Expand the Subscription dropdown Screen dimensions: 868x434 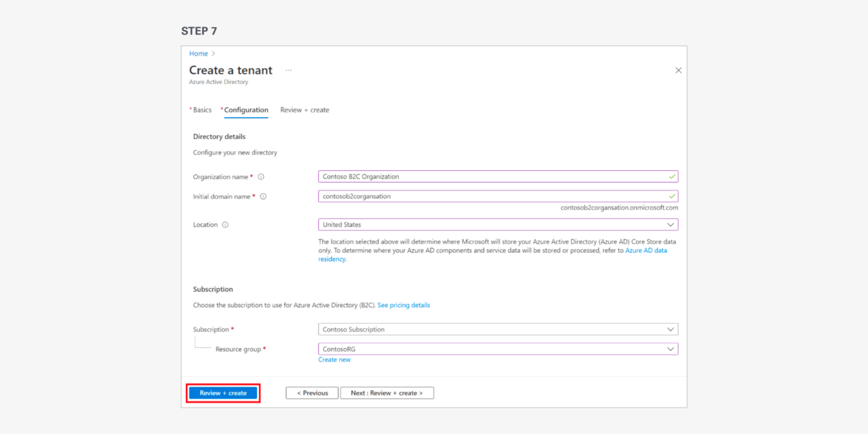498,330
